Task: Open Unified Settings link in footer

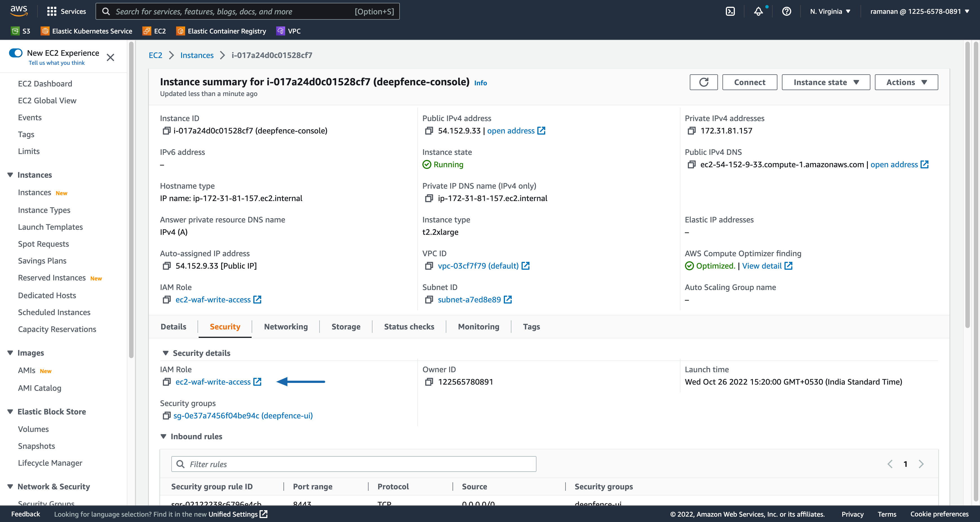Action: click(238, 514)
